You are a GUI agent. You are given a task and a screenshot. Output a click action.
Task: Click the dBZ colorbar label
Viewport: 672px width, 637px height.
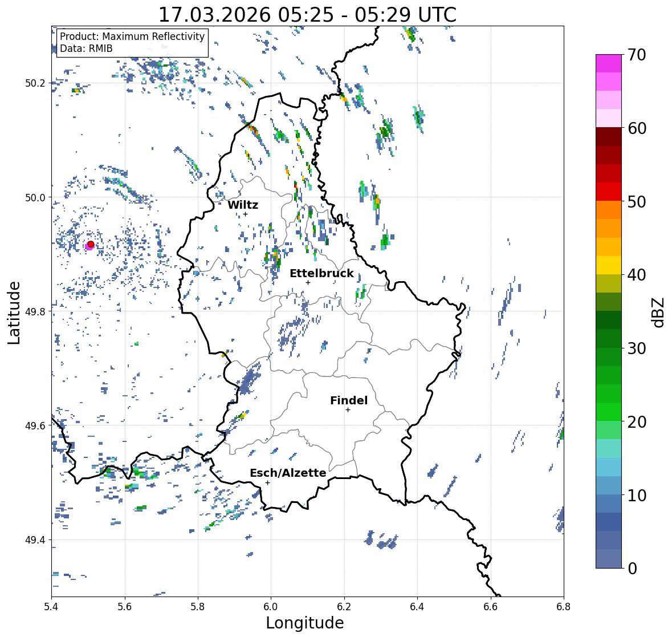click(658, 313)
